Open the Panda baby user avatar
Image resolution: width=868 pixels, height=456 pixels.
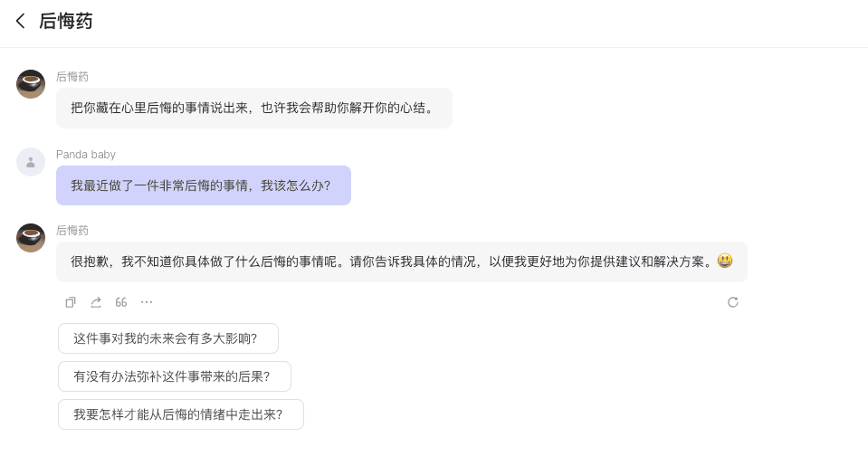click(x=31, y=162)
